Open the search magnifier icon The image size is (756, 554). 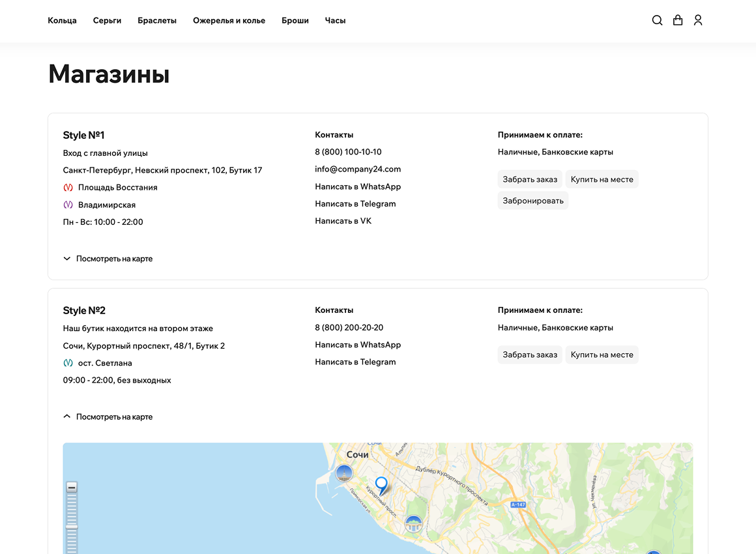click(x=657, y=20)
